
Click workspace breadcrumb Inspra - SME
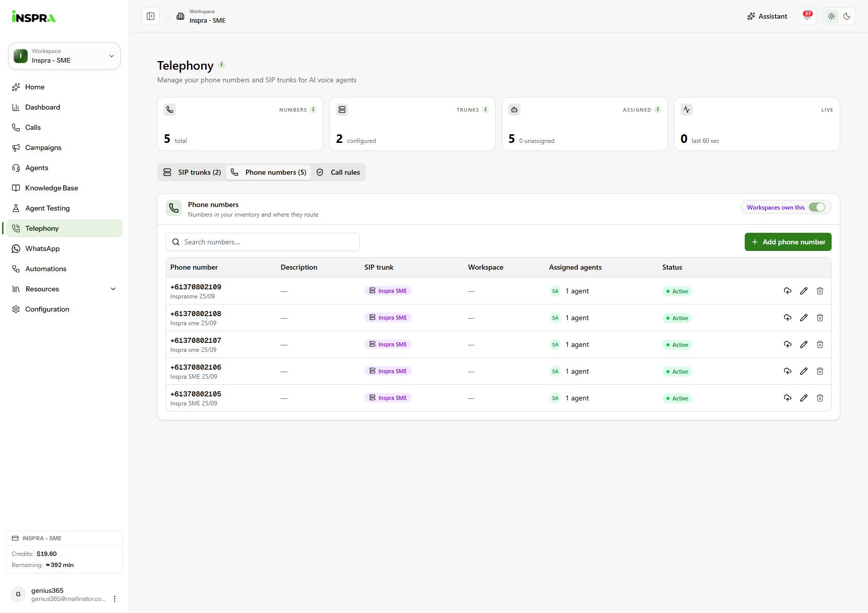[x=207, y=21]
